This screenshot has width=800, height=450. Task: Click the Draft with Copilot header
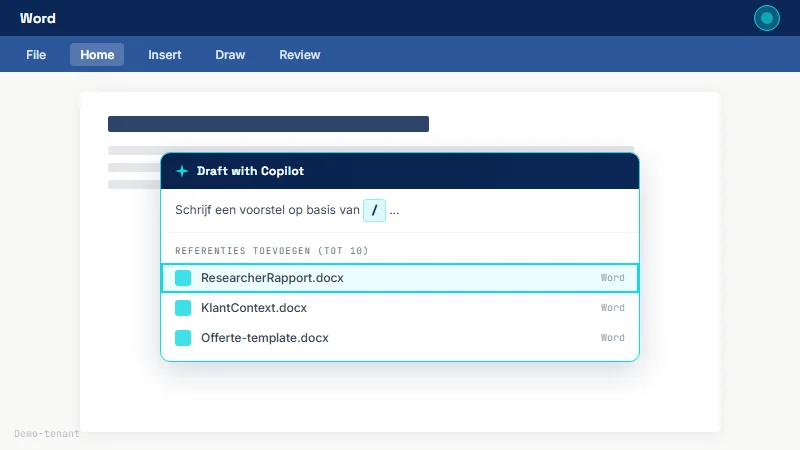click(399, 171)
